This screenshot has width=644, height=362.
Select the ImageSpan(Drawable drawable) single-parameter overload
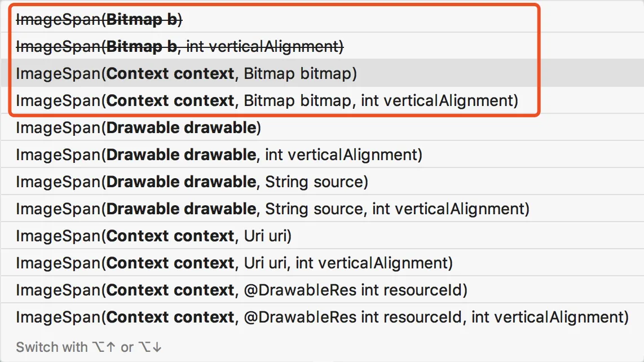coord(138,128)
